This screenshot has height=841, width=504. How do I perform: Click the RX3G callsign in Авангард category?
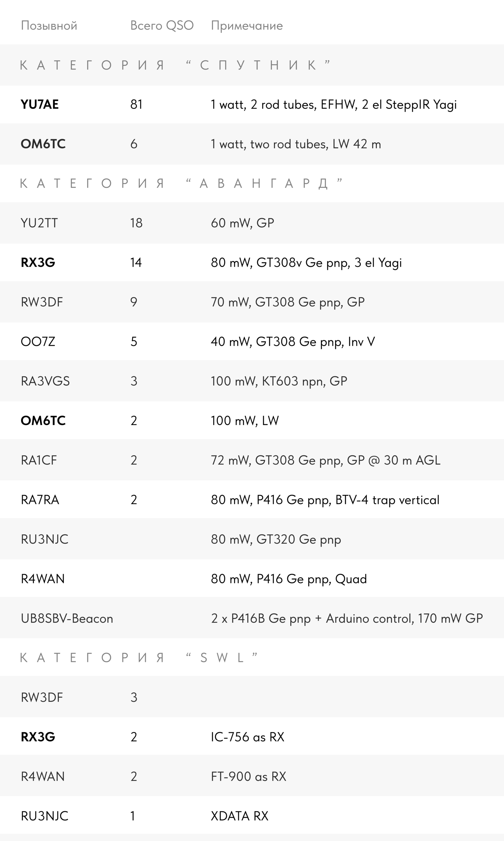[x=38, y=263]
